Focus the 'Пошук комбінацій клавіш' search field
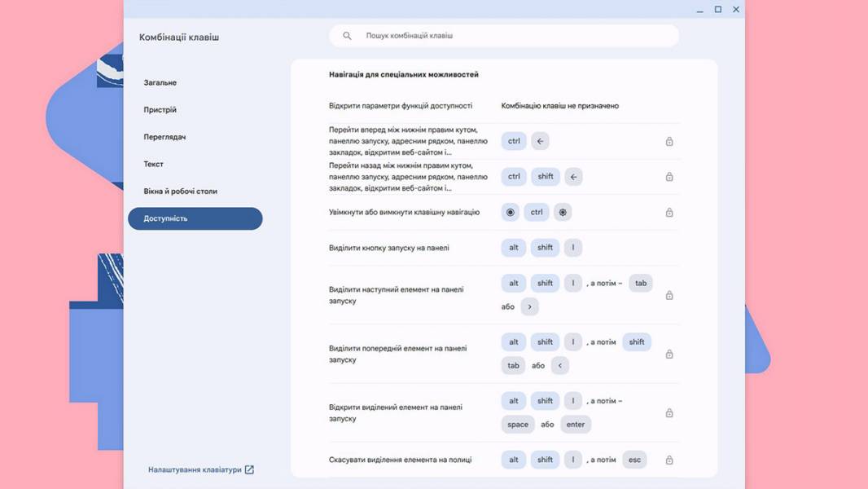The width and height of the screenshot is (868, 489). (x=504, y=35)
